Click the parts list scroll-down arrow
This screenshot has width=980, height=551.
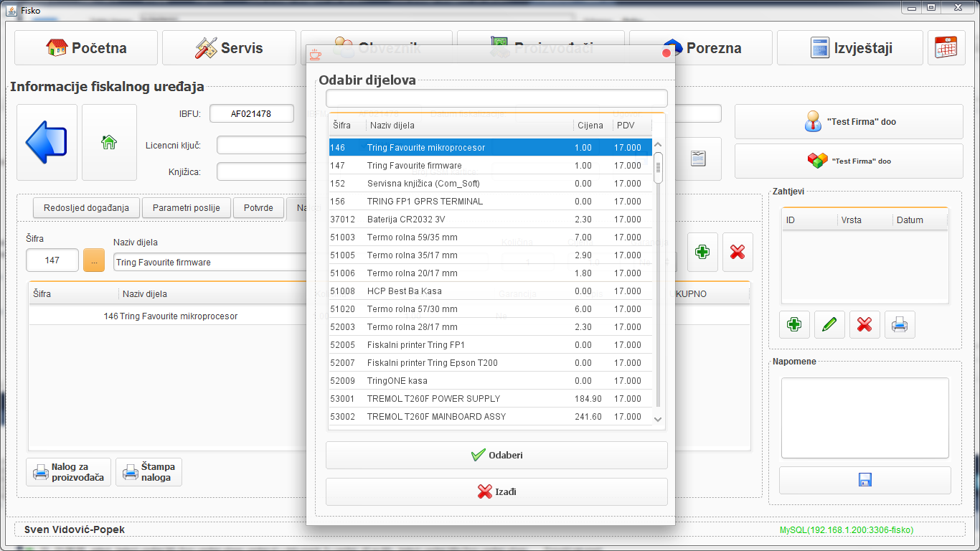(658, 419)
